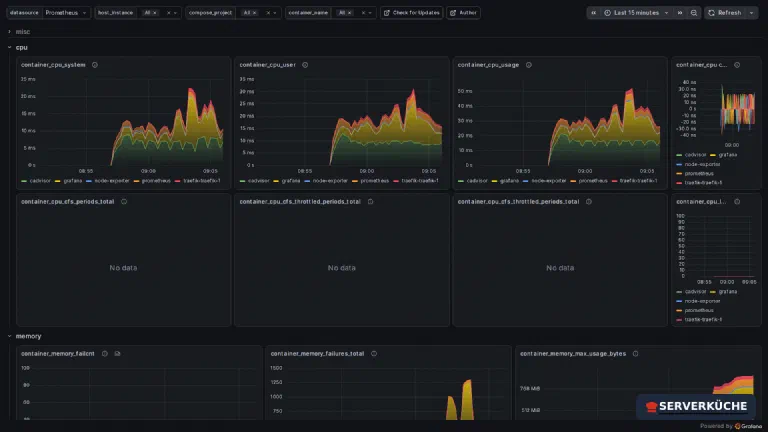
Task: Zoom out time range magnifier icon
Action: coord(694,13)
